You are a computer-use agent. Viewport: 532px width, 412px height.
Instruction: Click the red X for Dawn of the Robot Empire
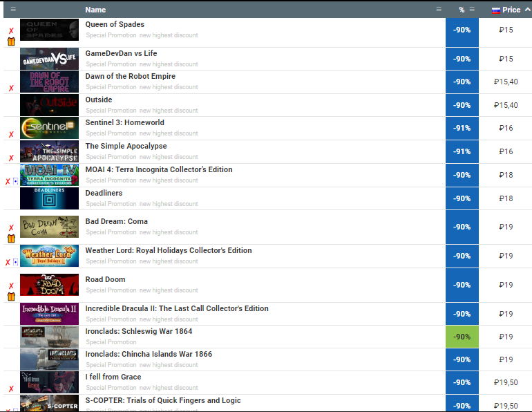11,88
